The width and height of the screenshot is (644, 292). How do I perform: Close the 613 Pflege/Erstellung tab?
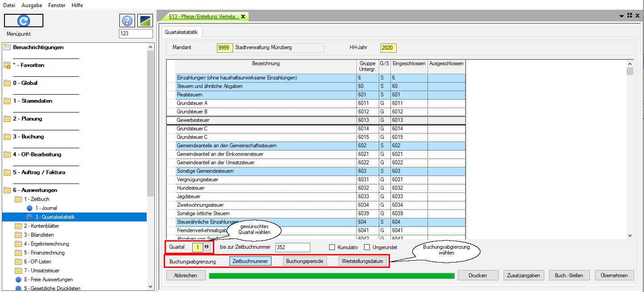(x=243, y=17)
